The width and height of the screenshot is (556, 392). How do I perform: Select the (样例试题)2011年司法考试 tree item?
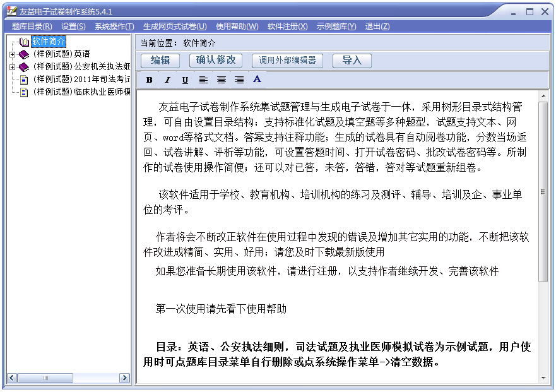tap(81, 79)
